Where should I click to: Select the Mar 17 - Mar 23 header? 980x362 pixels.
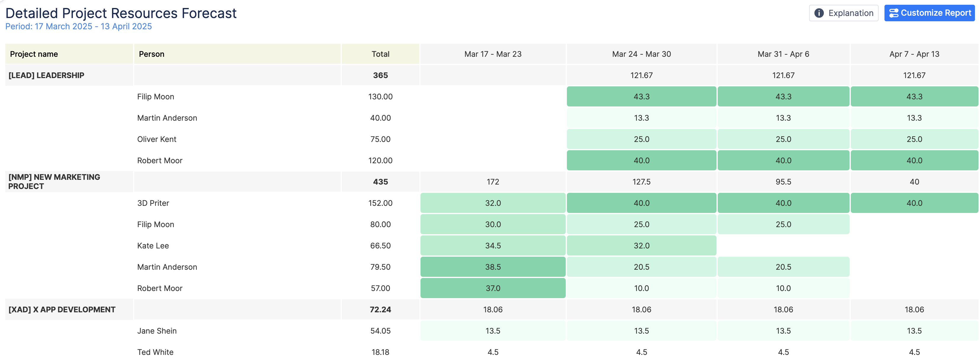tap(492, 54)
